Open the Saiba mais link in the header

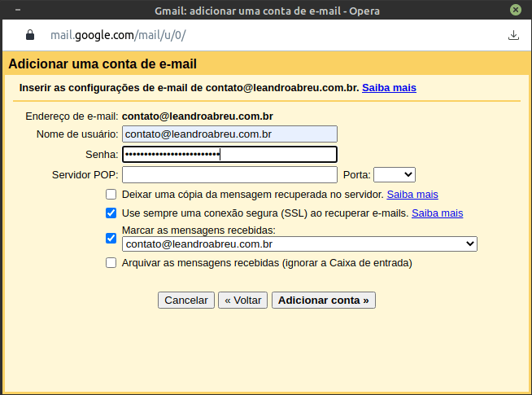[x=389, y=88]
